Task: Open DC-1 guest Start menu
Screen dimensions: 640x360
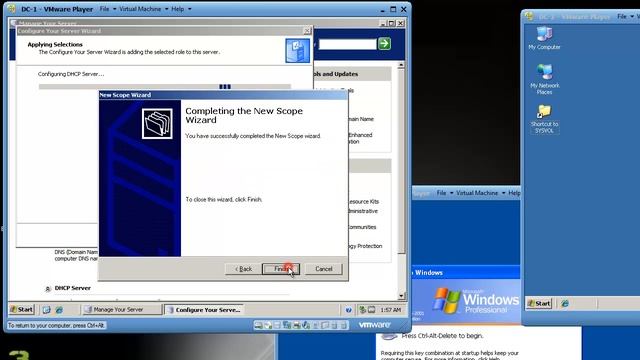Action: [22, 310]
